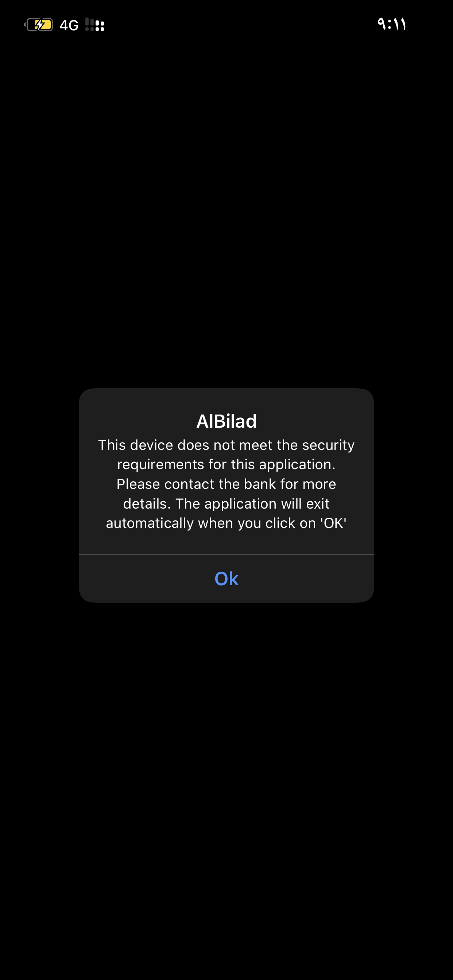Tap the battery charging icon in status bar
Viewport: 453px width, 980px height.
pos(39,25)
